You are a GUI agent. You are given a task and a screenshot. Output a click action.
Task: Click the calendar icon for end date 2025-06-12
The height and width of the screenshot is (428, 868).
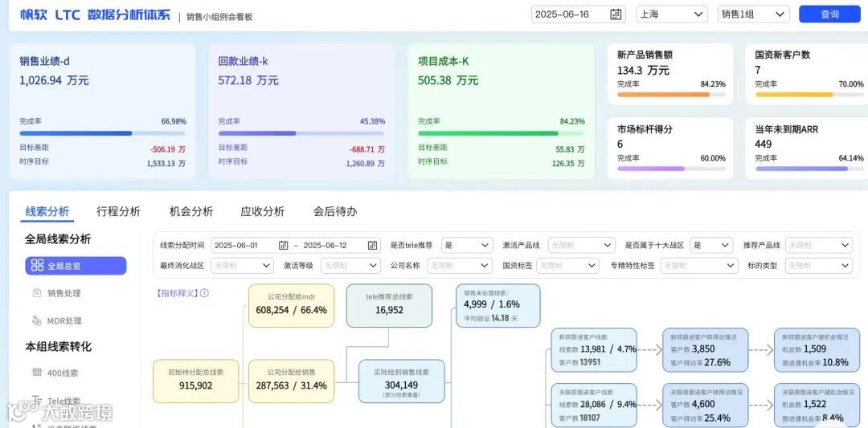tap(373, 245)
